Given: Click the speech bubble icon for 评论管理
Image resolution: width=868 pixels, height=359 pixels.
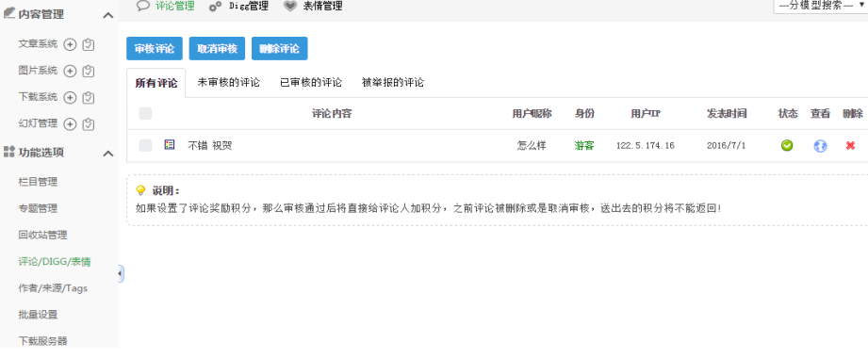Looking at the screenshot, I should (143, 6).
